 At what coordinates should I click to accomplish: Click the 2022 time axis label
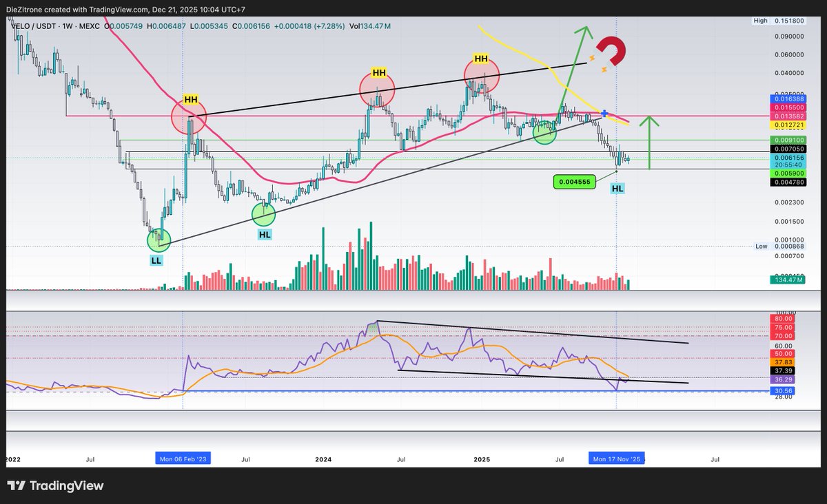[x=14, y=458]
